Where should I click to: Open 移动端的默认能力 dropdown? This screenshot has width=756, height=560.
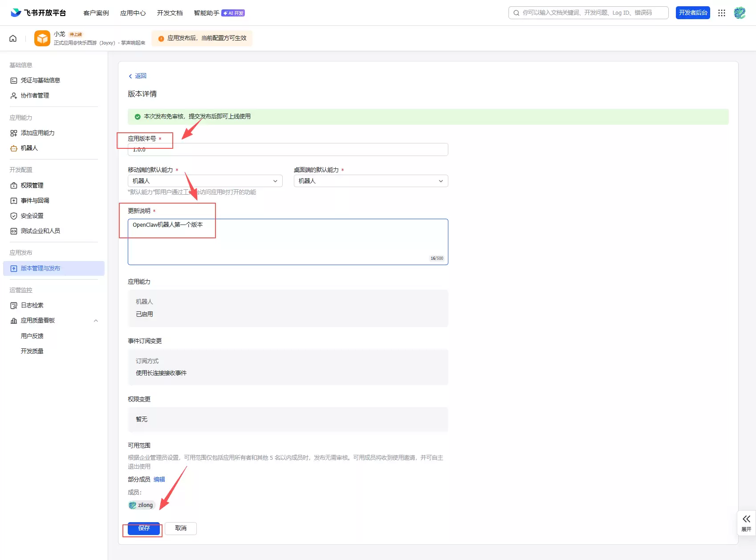pos(205,181)
